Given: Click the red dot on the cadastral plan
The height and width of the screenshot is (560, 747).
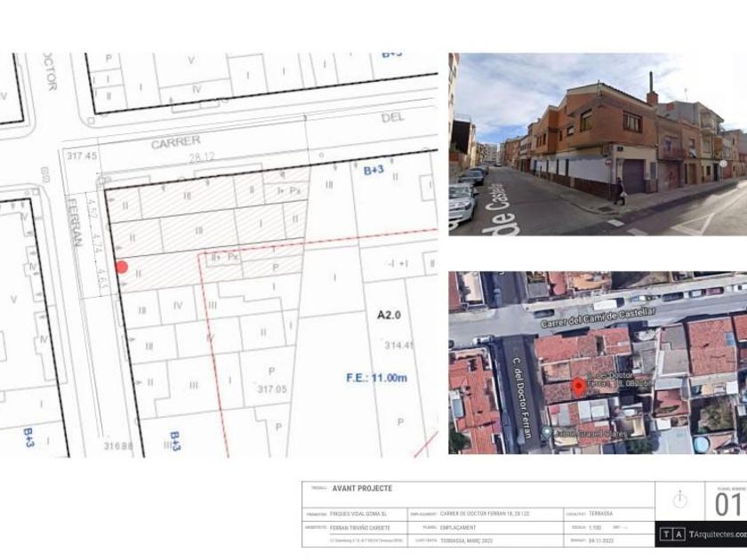Looking at the screenshot, I should (x=122, y=268).
